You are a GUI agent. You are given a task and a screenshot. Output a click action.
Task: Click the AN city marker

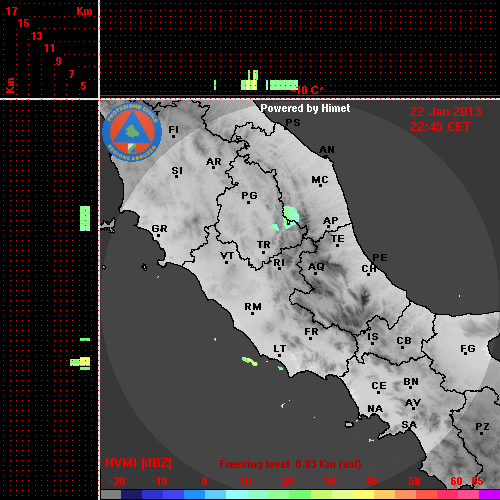coord(326,156)
